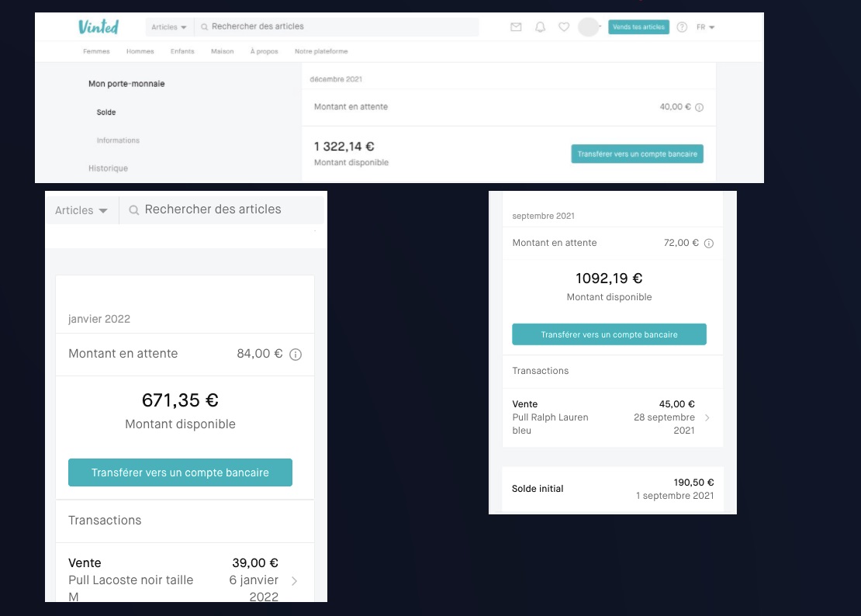Open the user avatar menu
The height and width of the screenshot is (616, 861).
tap(588, 27)
